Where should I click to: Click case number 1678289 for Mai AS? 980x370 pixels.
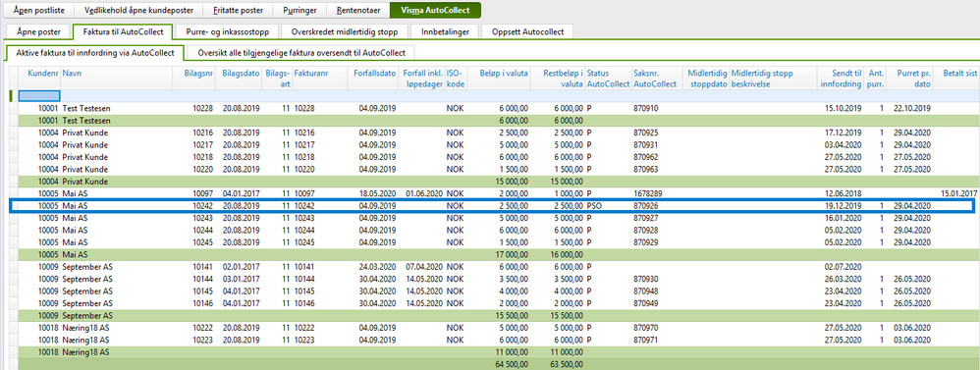pyautogui.click(x=647, y=193)
